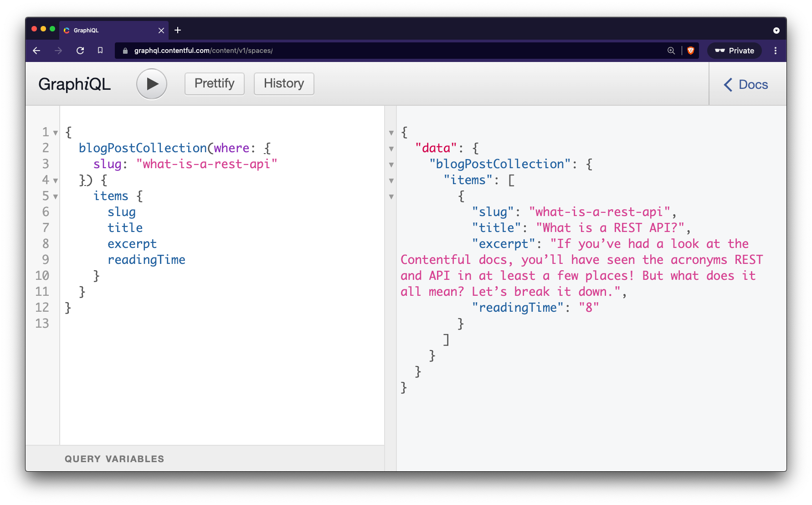Image resolution: width=812 pixels, height=505 pixels.
Task: Click the "slug" key in results
Action: 493,212
